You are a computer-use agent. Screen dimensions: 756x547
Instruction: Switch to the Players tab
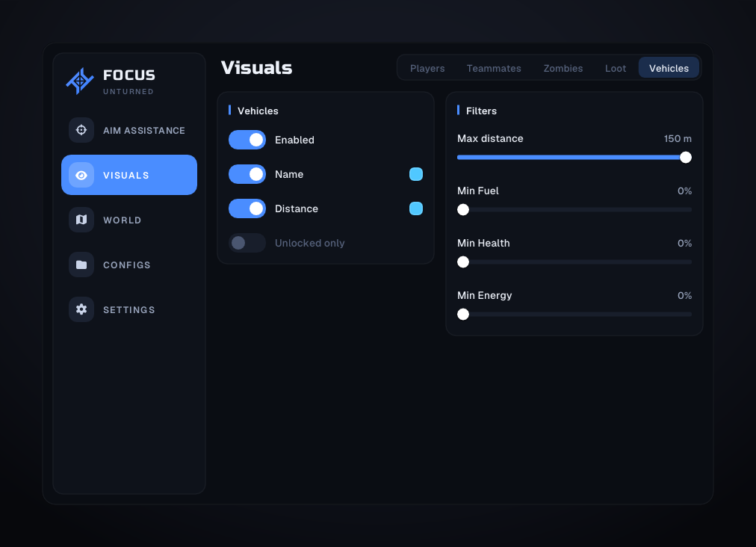(x=427, y=68)
